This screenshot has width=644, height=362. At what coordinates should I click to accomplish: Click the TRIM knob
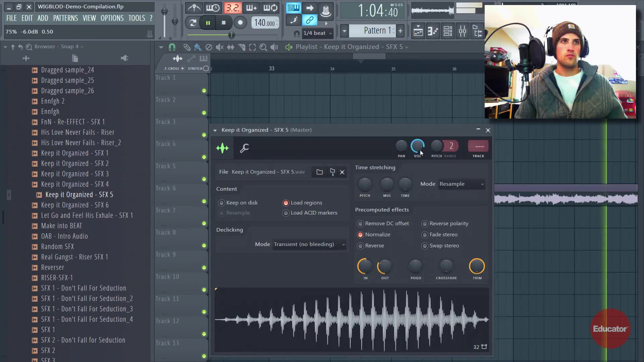477,266
